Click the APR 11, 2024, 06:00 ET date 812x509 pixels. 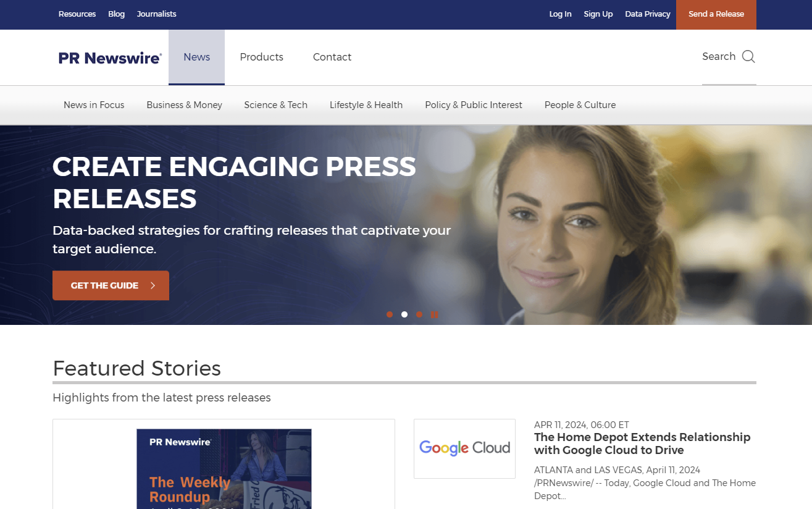click(x=582, y=425)
